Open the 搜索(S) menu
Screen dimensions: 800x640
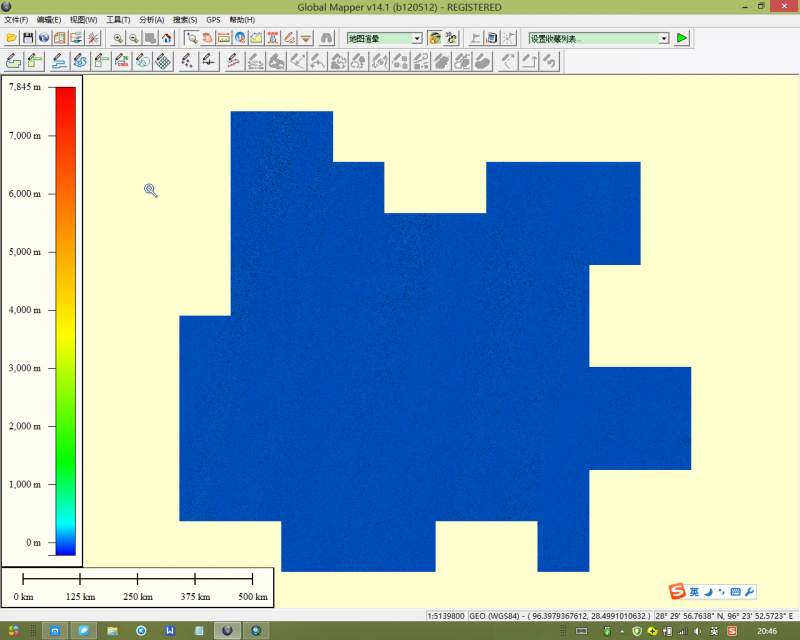click(x=185, y=20)
